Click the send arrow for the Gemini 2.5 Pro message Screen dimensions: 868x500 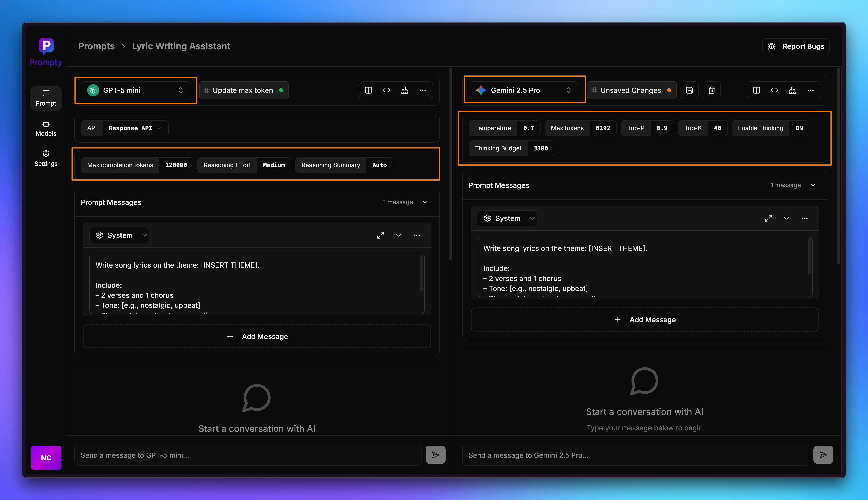(x=823, y=455)
